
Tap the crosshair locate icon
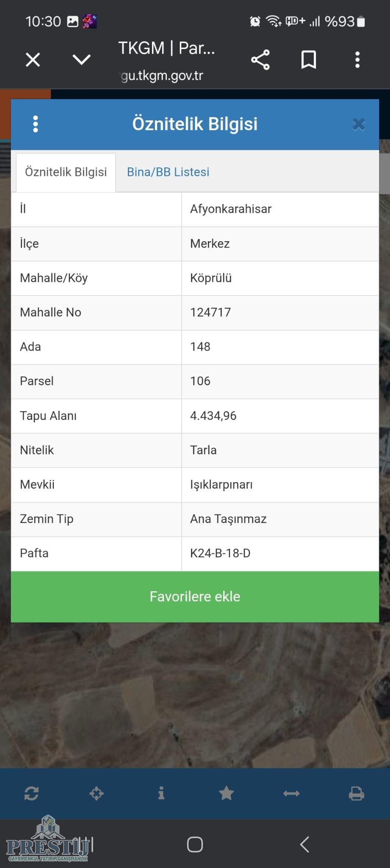point(97,793)
